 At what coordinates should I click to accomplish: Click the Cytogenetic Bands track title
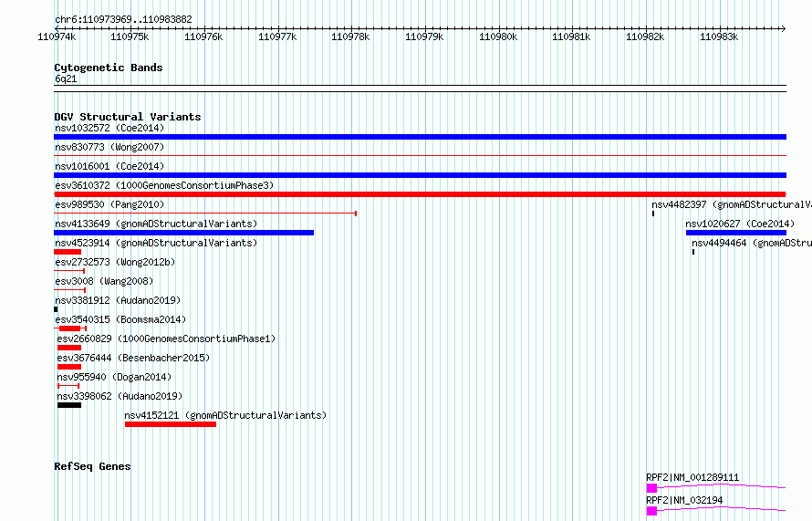109,68
